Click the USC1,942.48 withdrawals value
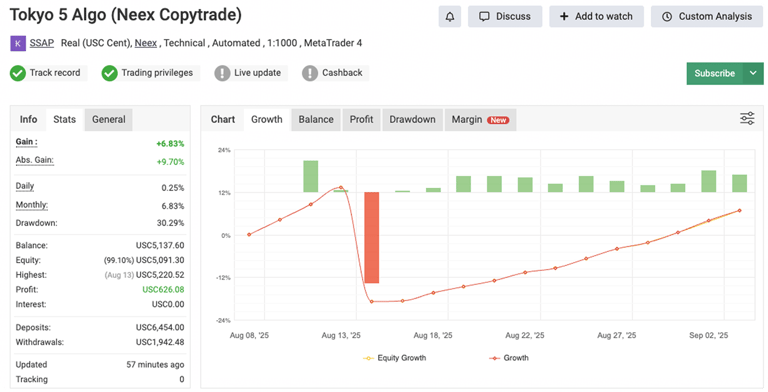 160,342
